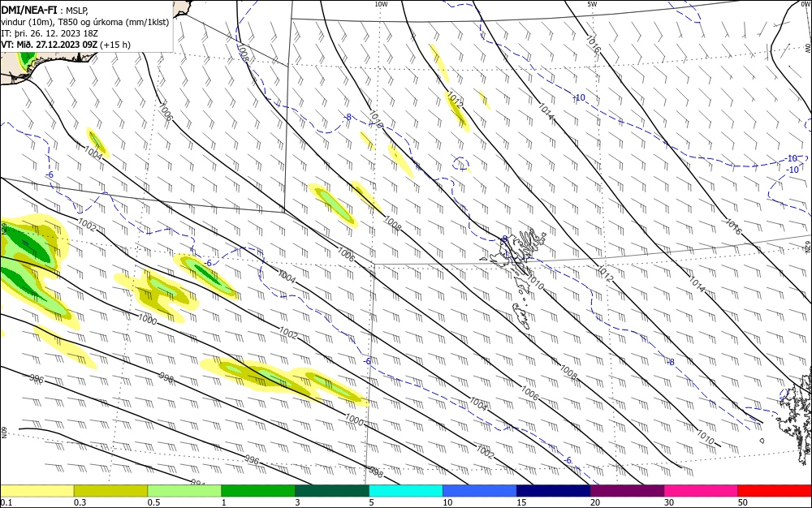This screenshot has width=812, height=508.
Task: Select the dark green 3–5 legend swatch
Action: click(x=332, y=491)
